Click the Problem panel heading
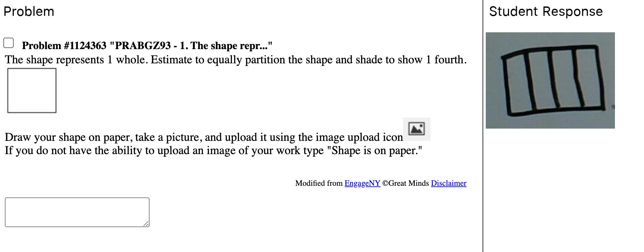 pos(29,12)
